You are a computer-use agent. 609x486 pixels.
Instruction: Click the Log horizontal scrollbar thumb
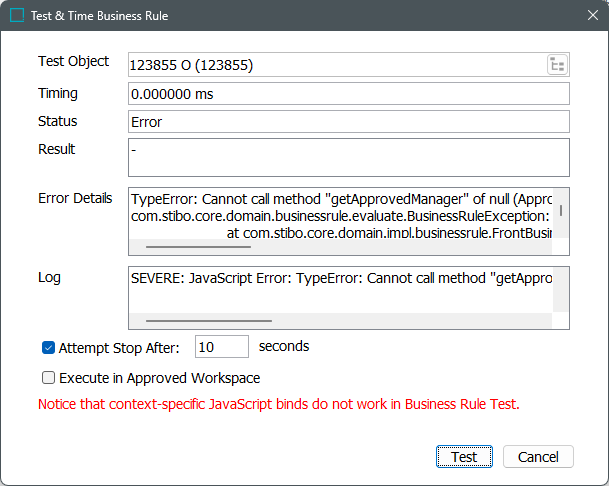[x=208, y=321]
